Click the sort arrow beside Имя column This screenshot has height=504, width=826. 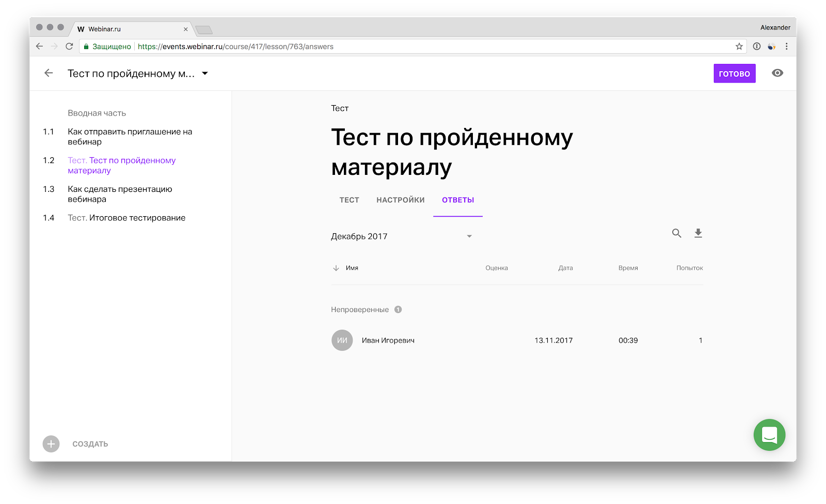coord(336,268)
